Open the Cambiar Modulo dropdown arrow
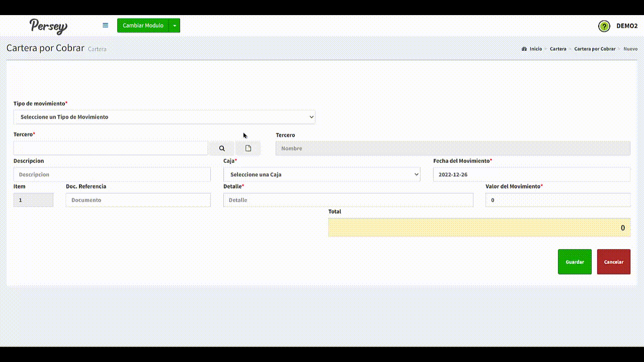644x362 pixels. tap(174, 26)
